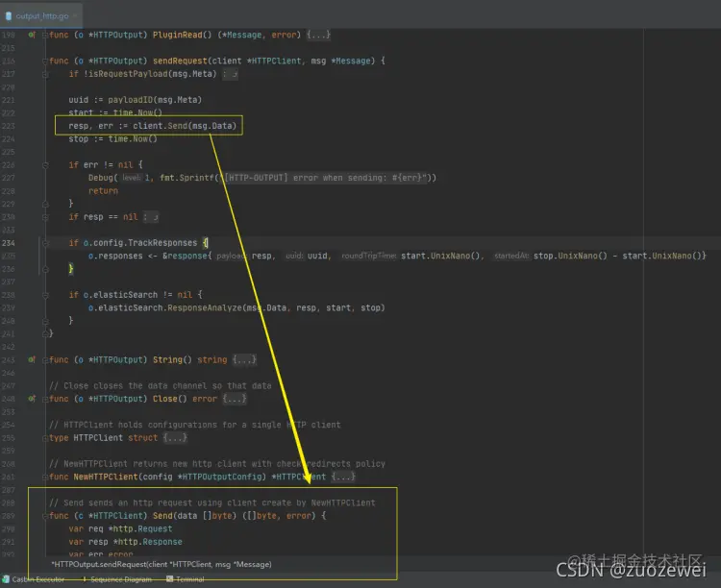The width and height of the screenshot is (721, 588).
Task: Click o.responses channel send text
Action: coord(115,257)
